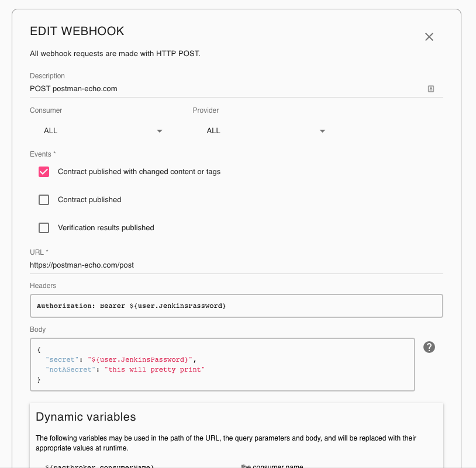Image resolution: width=476 pixels, height=468 pixels.
Task: Click the autofill icon in Description field
Action: 431,89
